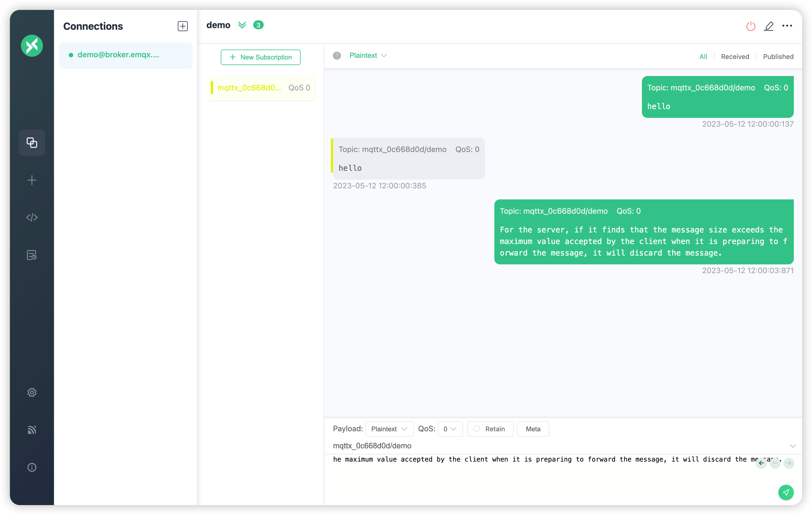
Task: Open the QoS 0 dropdown
Action: click(x=449, y=429)
